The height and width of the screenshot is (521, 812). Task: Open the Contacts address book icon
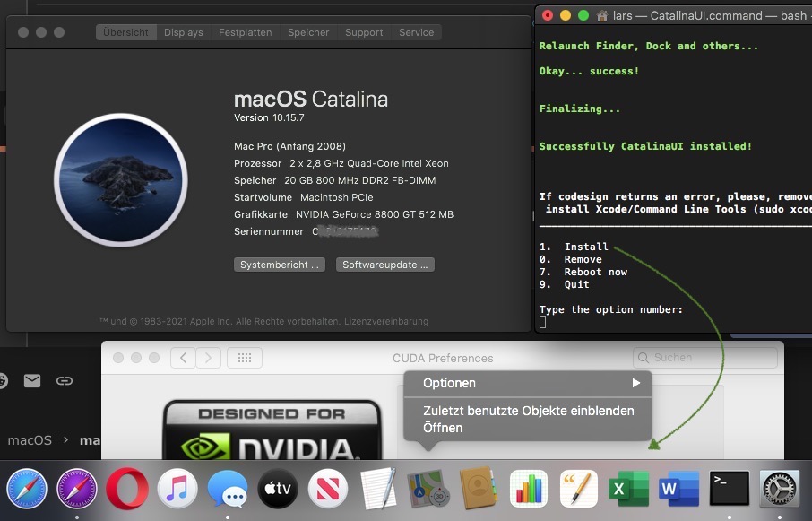tap(479, 489)
